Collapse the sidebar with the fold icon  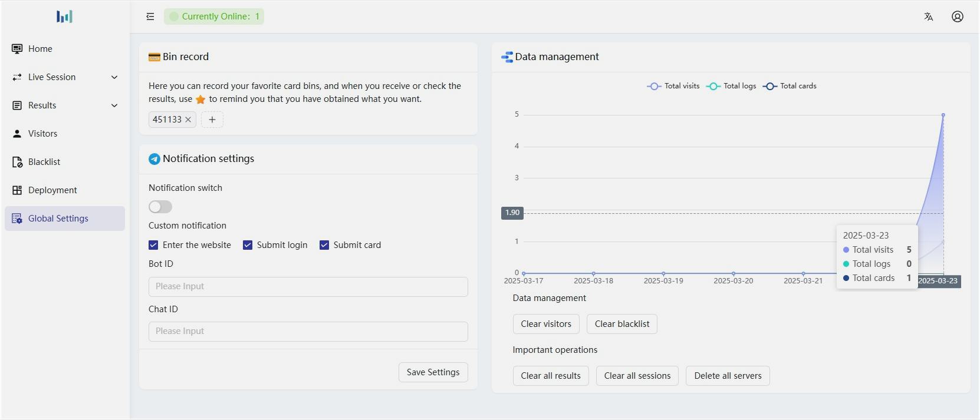pyautogui.click(x=150, y=16)
